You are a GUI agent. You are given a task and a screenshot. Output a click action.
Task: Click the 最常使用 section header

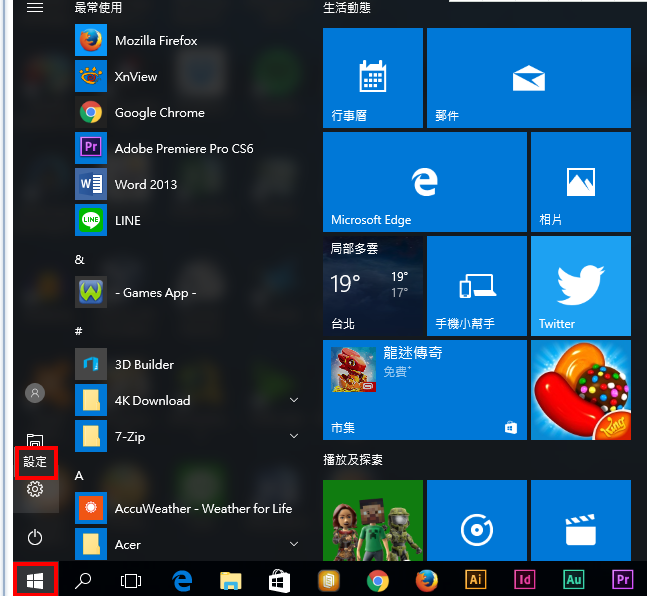pos(98,7)
